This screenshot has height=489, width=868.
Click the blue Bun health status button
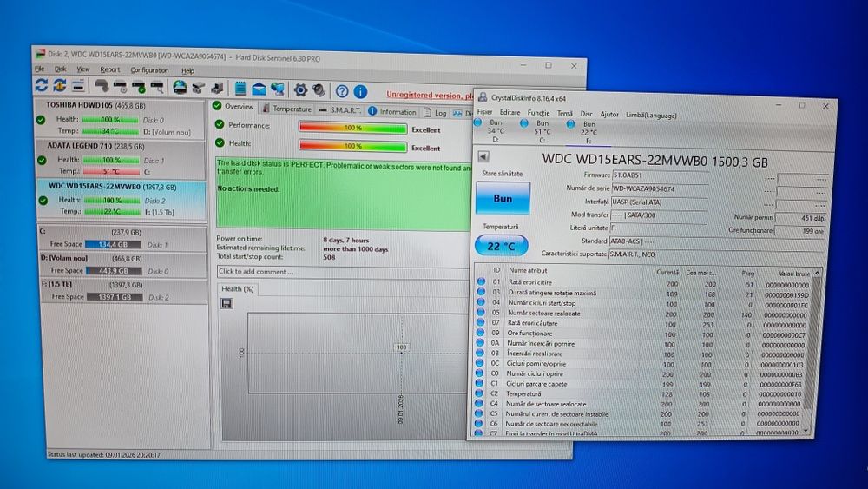503,198
